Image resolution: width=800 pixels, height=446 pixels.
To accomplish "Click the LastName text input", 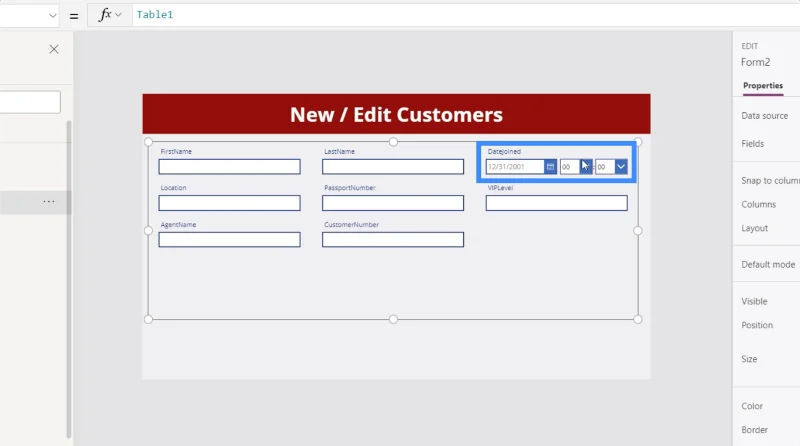I will [393, 166].
